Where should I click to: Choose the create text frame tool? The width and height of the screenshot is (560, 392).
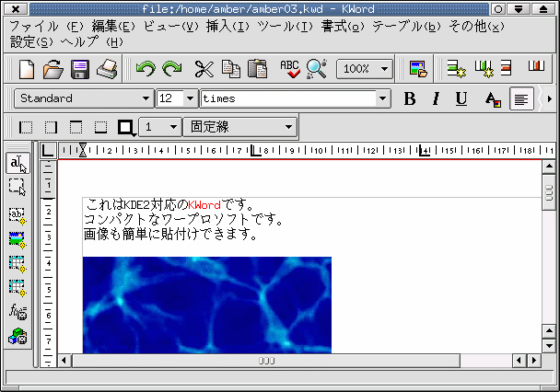tap(17, 216)
